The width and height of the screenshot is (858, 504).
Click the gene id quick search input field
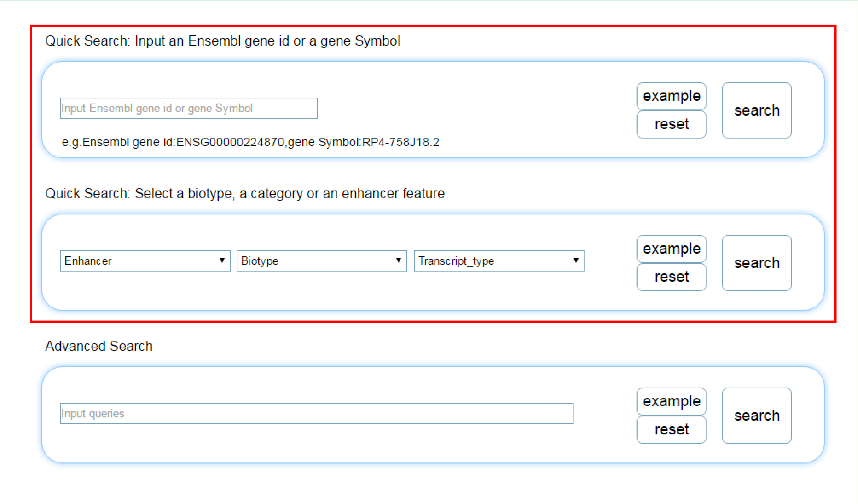(188, 108)
